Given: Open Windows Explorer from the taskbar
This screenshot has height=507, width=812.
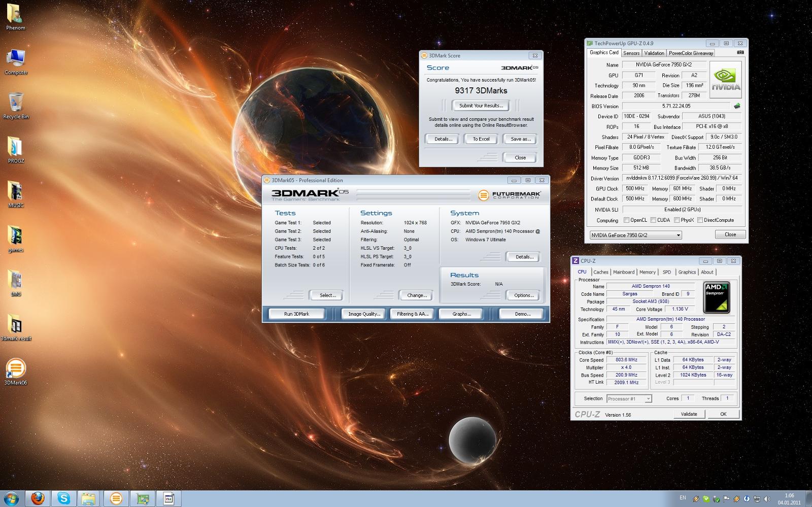Looking at the screenshot, I should 88,498.
